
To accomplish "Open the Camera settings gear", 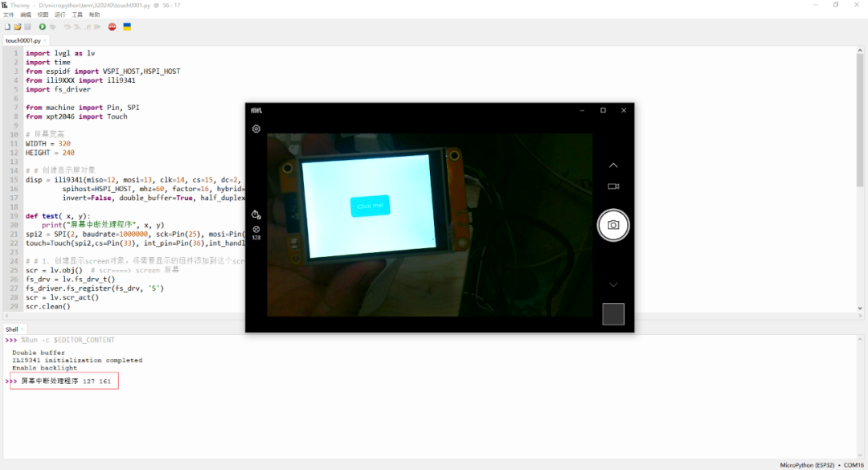I will (x=256, y=129).
